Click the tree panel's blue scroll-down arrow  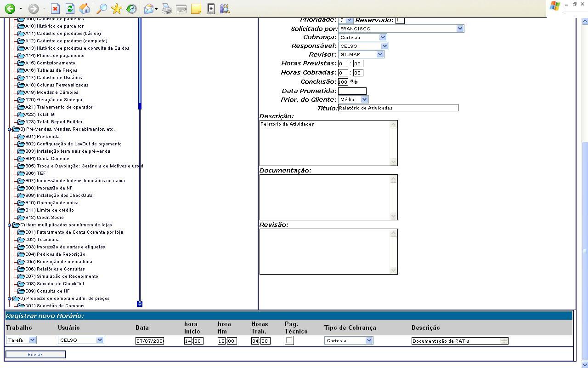(140, 304)
